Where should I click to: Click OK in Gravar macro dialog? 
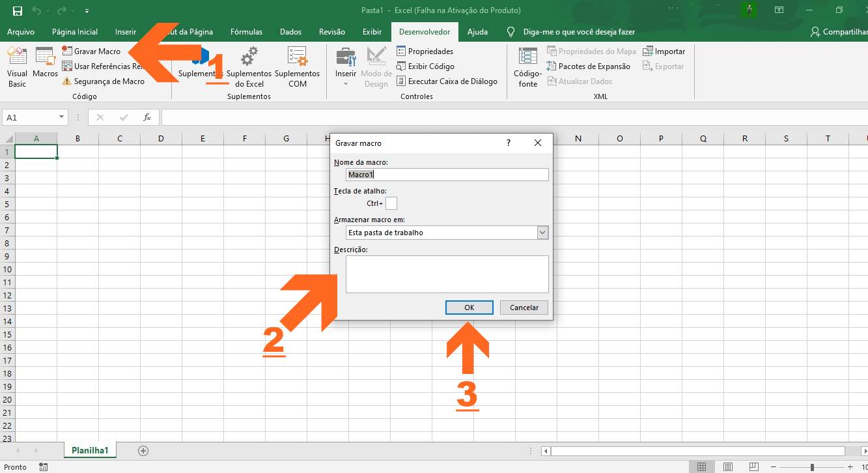(x=469, y=307)
